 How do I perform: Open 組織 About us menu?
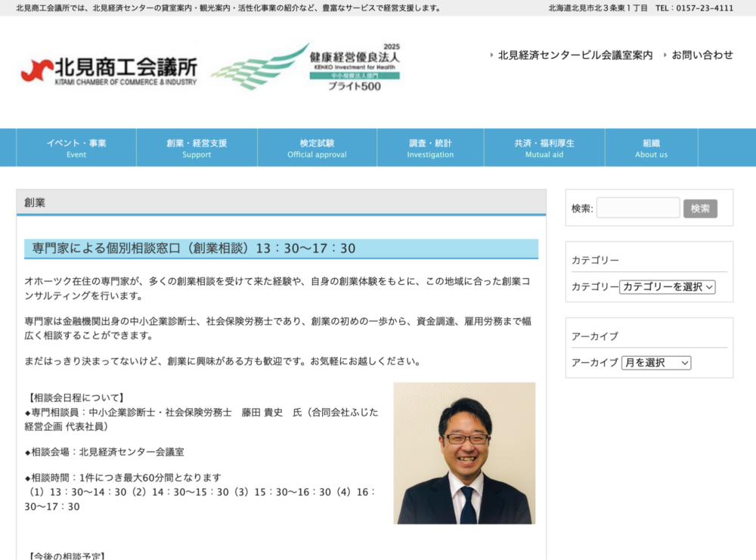click(x=652, y=148)
